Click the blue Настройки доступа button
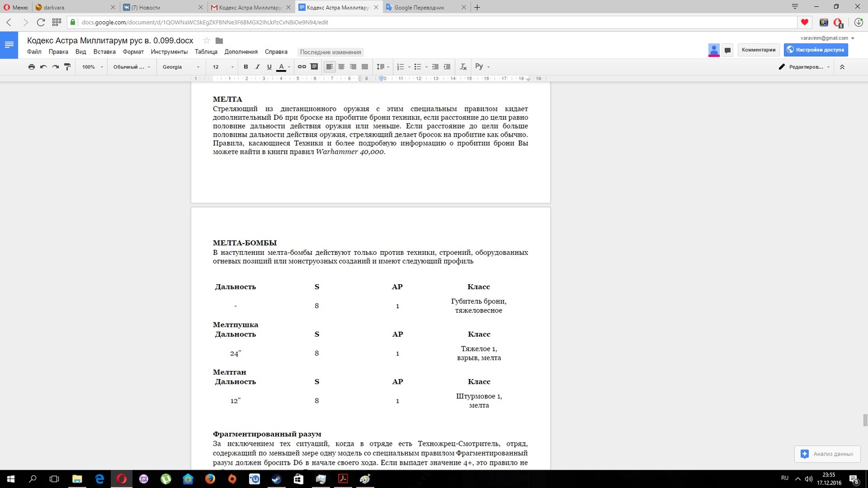 click(x=815, y=50)
